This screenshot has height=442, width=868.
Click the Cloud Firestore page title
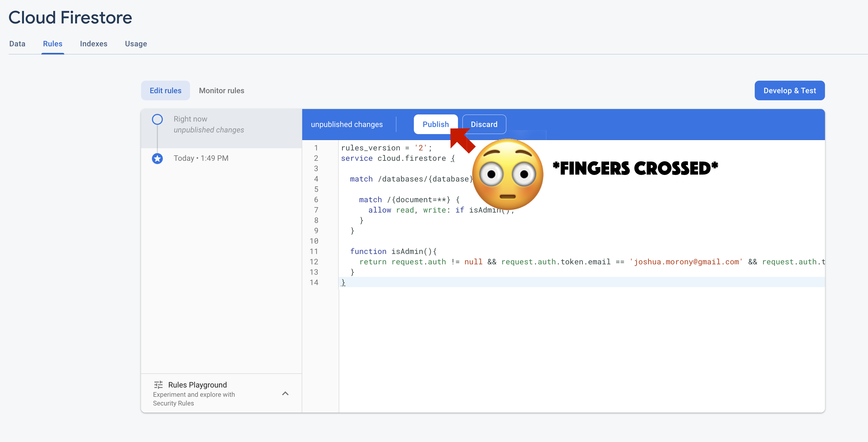(x=70, y=17)
